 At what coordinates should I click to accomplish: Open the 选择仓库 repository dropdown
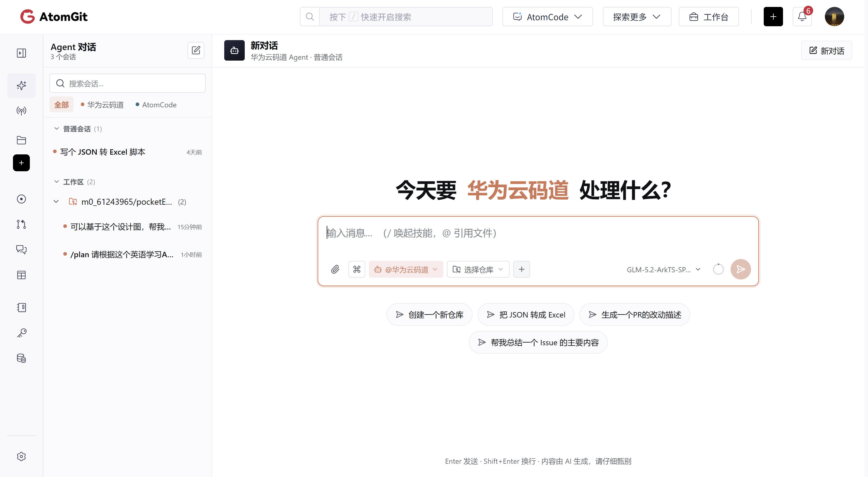click(x=478, y=269)
